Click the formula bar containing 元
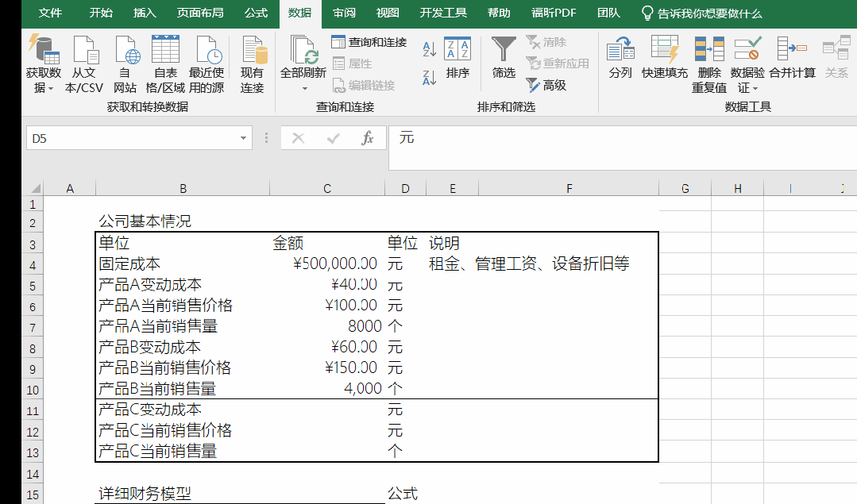The width and height of the screenshot is (857, 504). pyautogui.click(x=623, y=148)
